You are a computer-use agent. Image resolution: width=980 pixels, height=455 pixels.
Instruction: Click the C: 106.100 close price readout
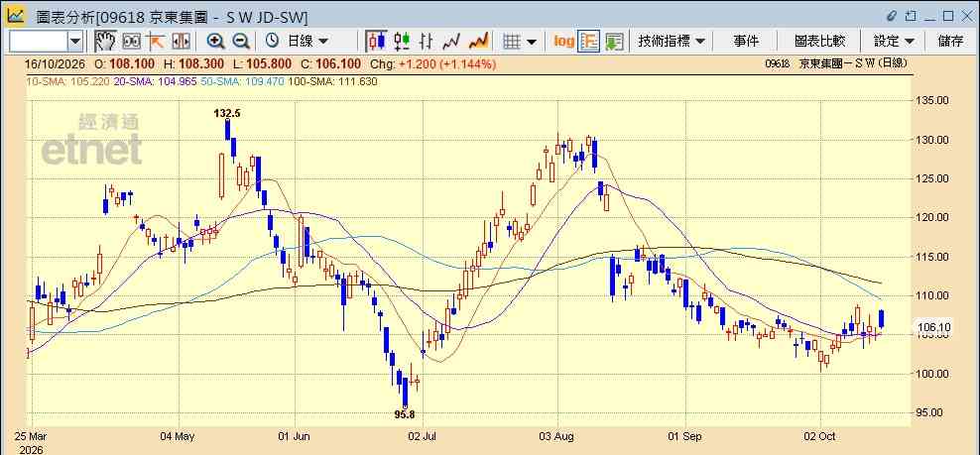coord(330,63)
